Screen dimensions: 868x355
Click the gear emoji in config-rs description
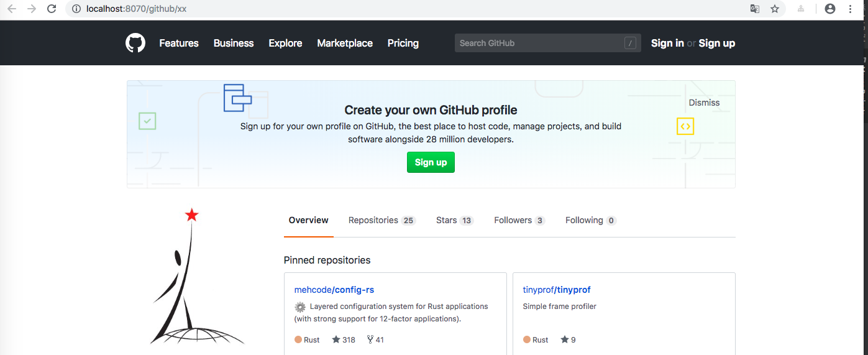pos(300,307)
